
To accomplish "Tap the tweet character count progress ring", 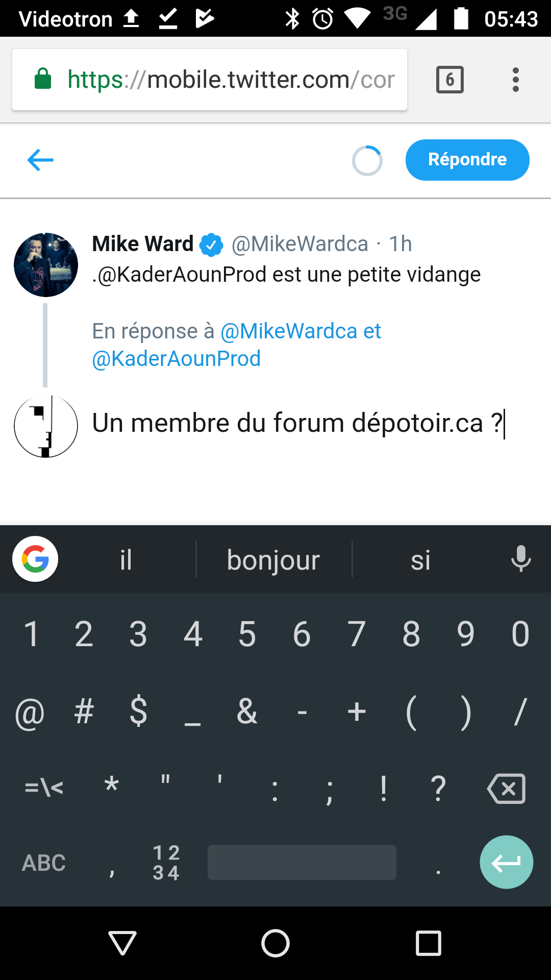I will point(367,161).
